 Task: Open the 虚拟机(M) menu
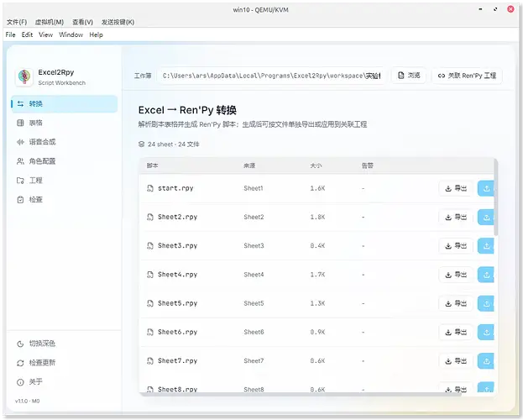[x=50, y=22]
